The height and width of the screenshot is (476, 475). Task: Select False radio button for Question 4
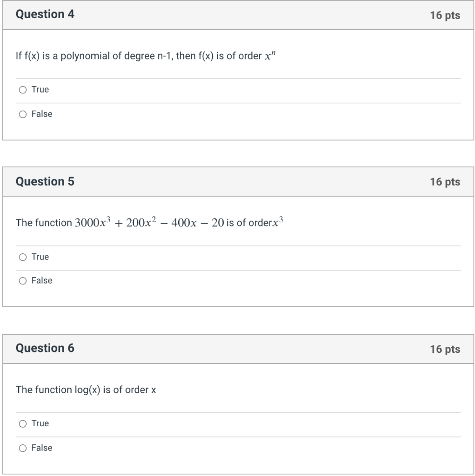23,114
